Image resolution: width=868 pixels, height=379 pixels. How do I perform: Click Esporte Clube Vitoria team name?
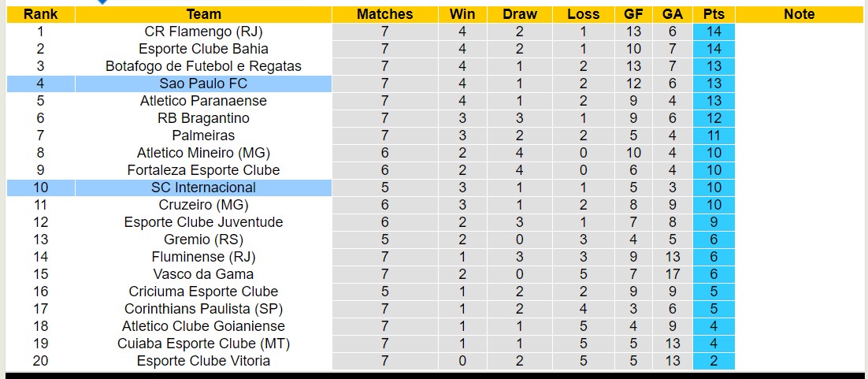point(203,361)
